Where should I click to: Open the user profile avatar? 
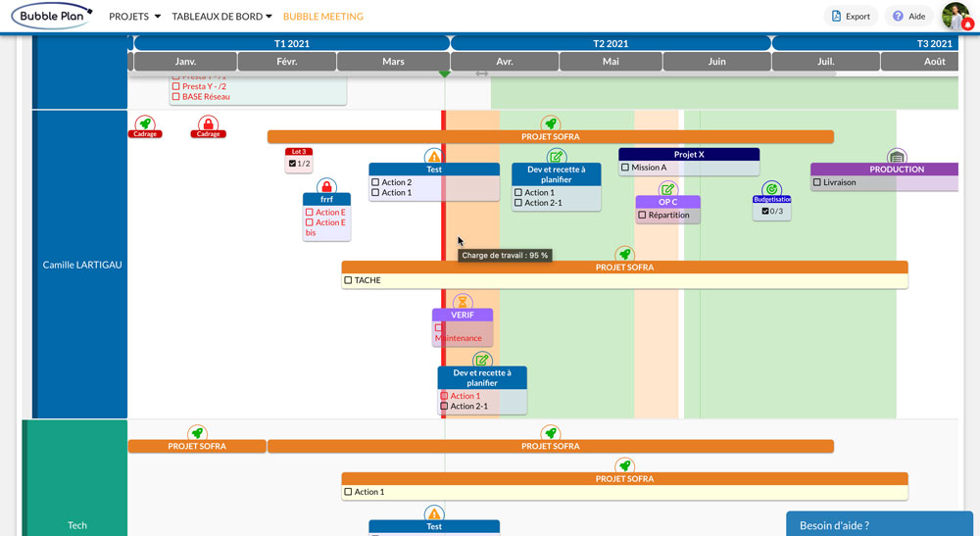tap(956, 17)
